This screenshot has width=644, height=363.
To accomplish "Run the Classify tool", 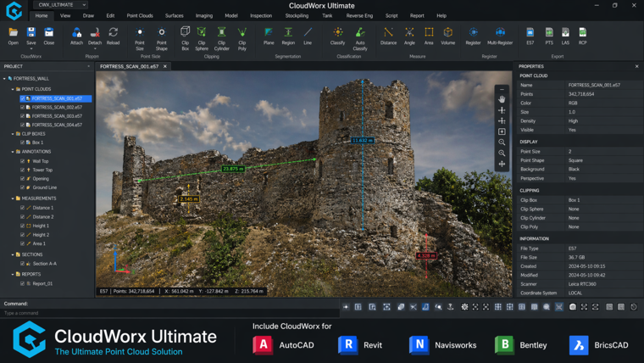I will point(337,32).
